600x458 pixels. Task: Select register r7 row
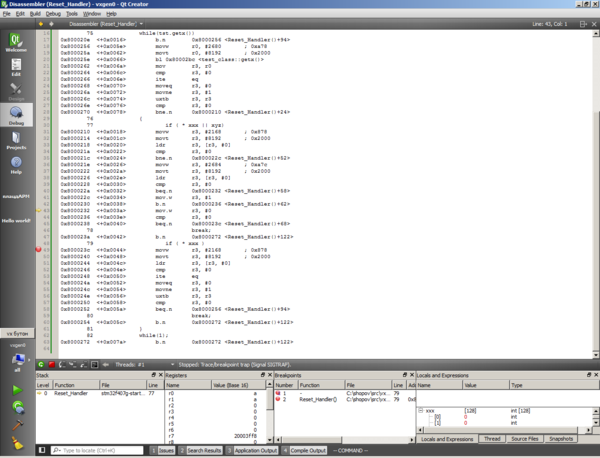[215, 436]
